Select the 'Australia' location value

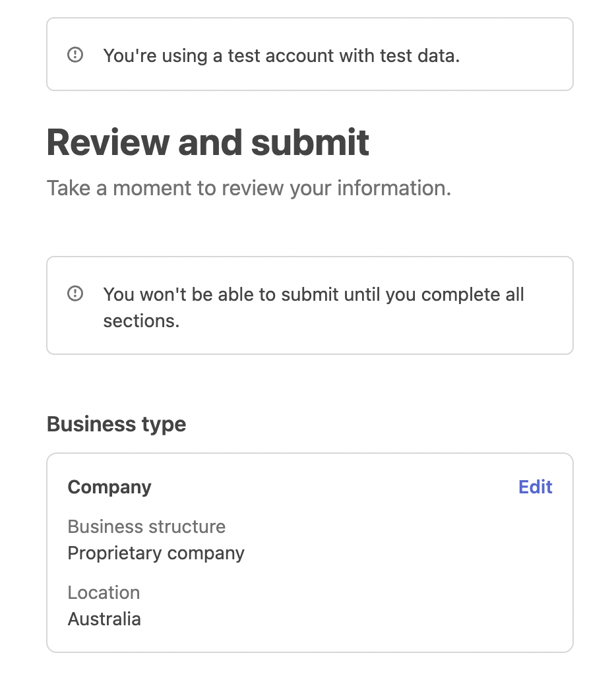(x=104, y=619)
